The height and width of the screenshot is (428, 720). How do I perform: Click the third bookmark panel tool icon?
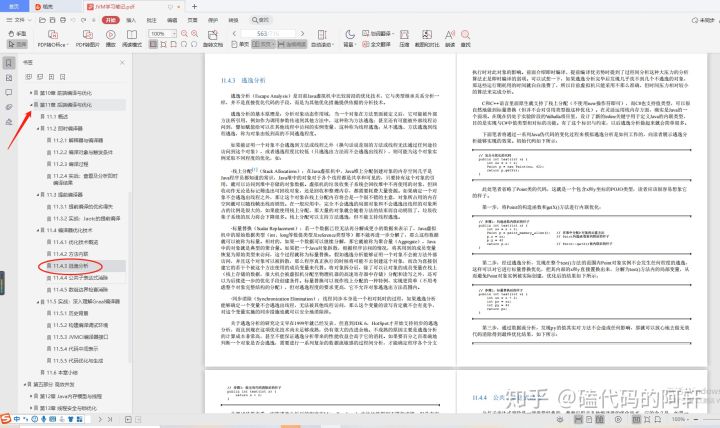pyautogui.click(x=51, y=77)
